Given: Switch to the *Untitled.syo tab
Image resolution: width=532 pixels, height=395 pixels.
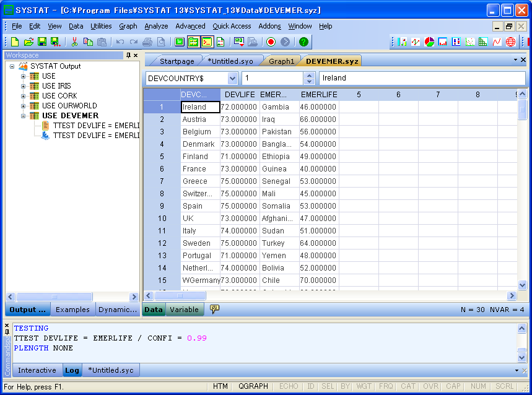Looking at the screenshot, I should 230,61.
